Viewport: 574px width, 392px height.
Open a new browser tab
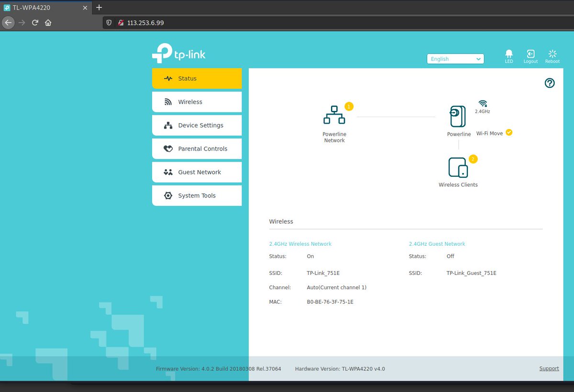tap(99, 7)
